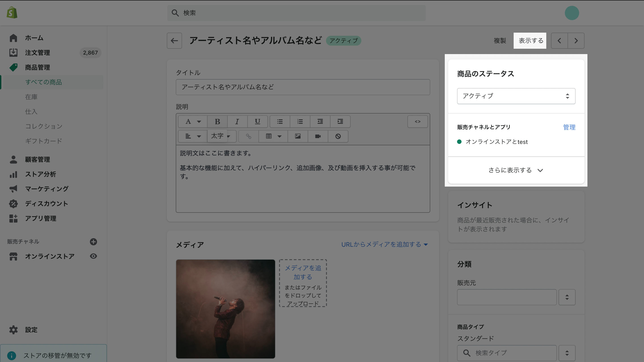Viewport: 644px width, 362px height.
Task: Click the メディアを追加する upload area
Action: click(303, 283)
